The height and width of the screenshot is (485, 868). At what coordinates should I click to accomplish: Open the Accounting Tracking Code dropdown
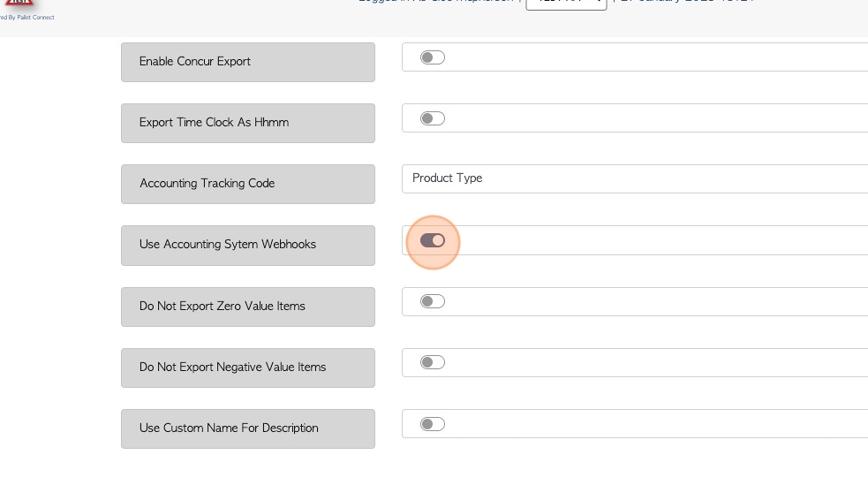click(x=634, y=178)
